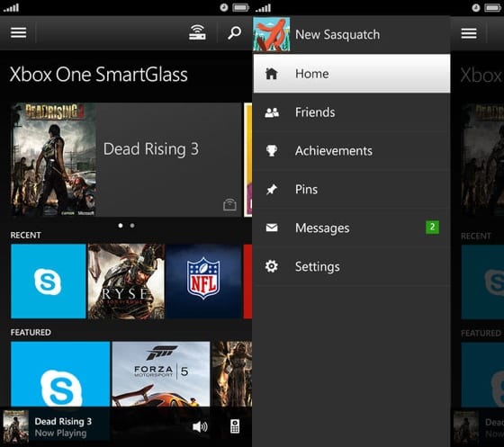
Task: Tap the battery icon in the left status bar
Action: click(x=241, y=7)
